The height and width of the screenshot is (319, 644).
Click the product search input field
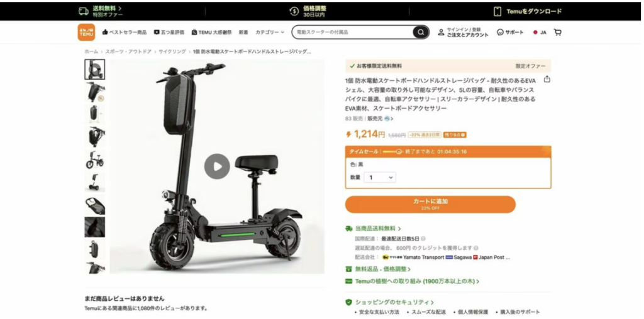[353, 32]
